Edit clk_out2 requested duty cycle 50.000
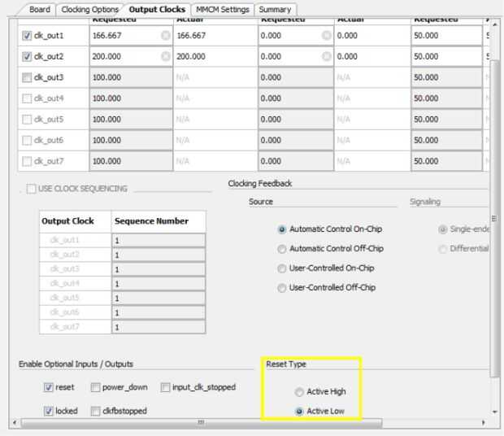Viewport: 504px width, 436px height. click(446, 56)
